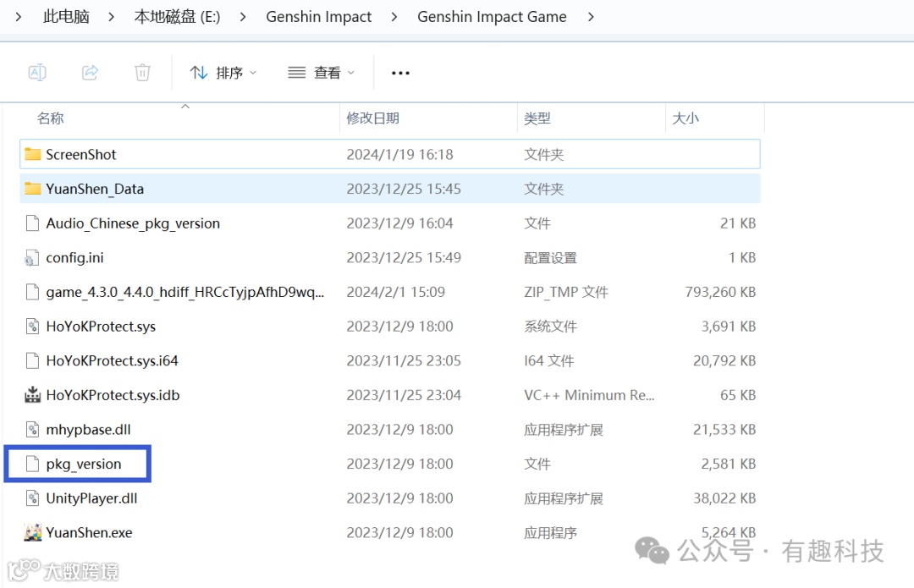Click config.ini settings file icon
This screenshot has width=914, height=588.
(32, 257)
